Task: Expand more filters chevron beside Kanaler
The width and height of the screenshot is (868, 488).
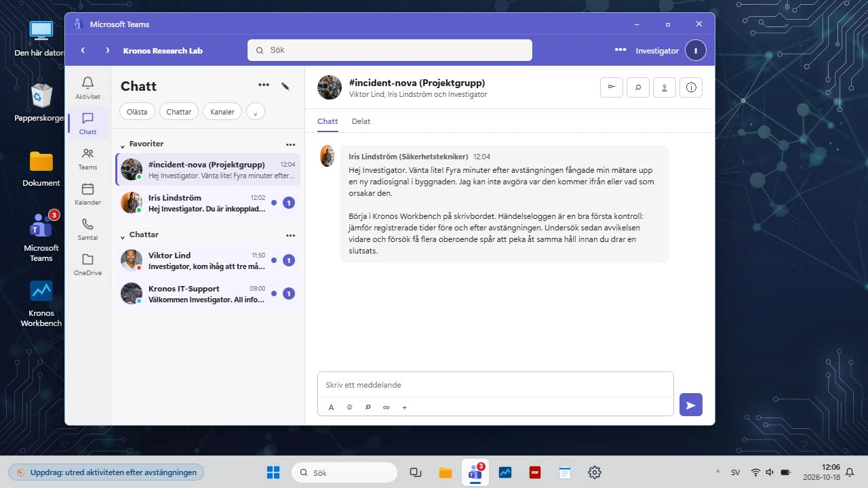Action: tap(256, 112)
